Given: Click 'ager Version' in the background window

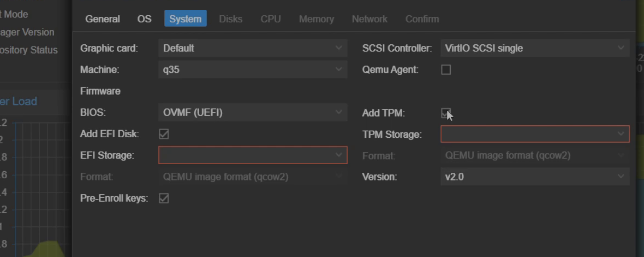Looking at the screenshot, I should click(27, 32).
